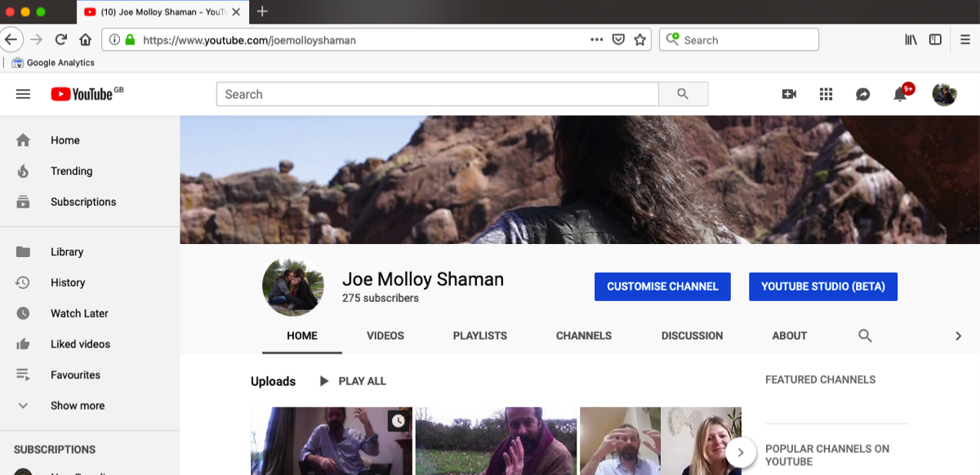Bookmark page with the star icon
Viewport: 980px width, 475px height.
(x=640, y=40)
